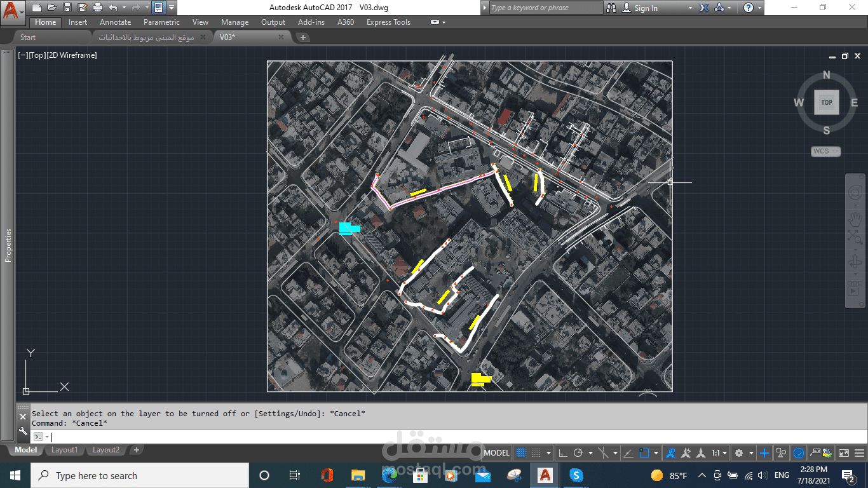Click the Plot printer icon
The height and width of the screenshot is (488, 868).
coord(97,8)
